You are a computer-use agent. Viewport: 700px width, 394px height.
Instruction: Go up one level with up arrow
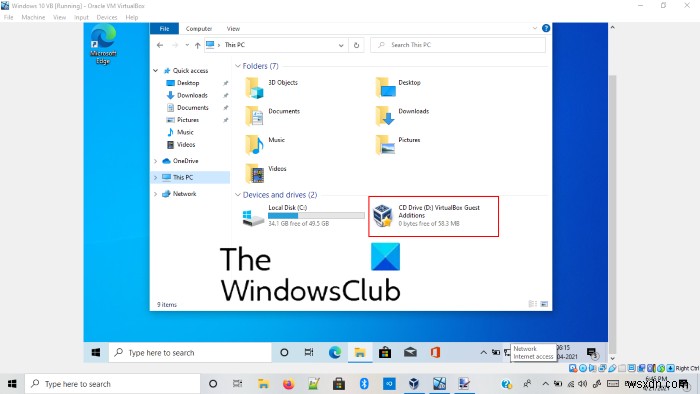tap(197, 45)
